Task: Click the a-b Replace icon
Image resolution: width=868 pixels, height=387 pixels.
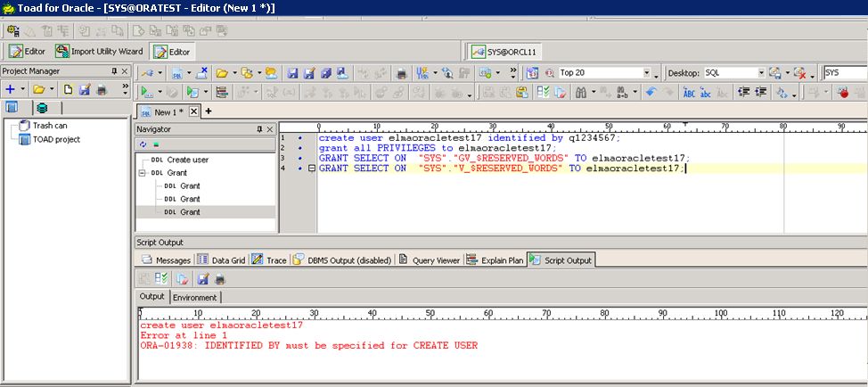Action: [622, 93]
